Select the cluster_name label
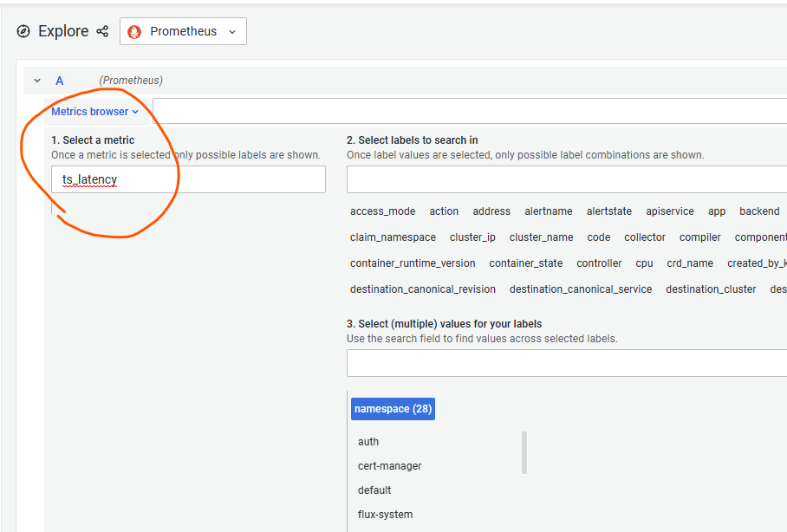Viewport: 787px width, 532px height. (x=541, y=237)
